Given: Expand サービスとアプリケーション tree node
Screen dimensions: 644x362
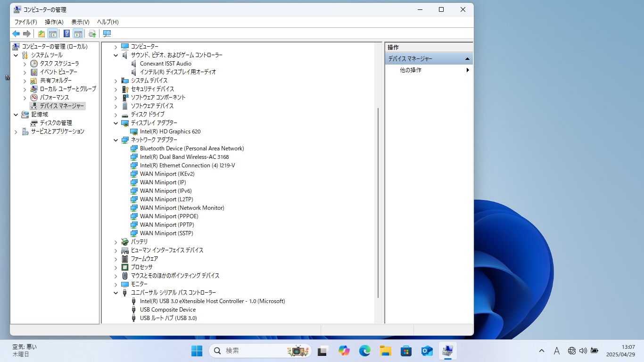Looking at the screenshot, I should (17, 132).
